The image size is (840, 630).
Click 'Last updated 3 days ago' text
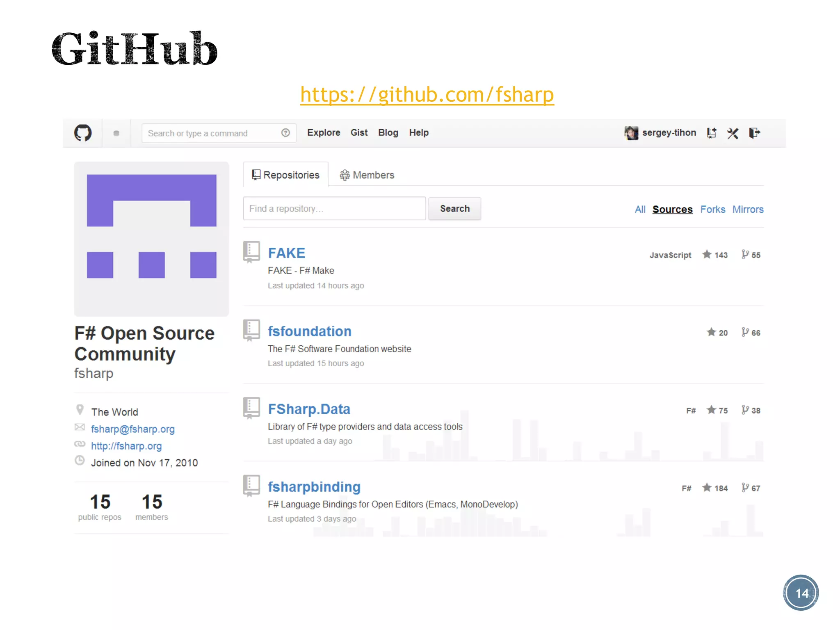(312, 519)
